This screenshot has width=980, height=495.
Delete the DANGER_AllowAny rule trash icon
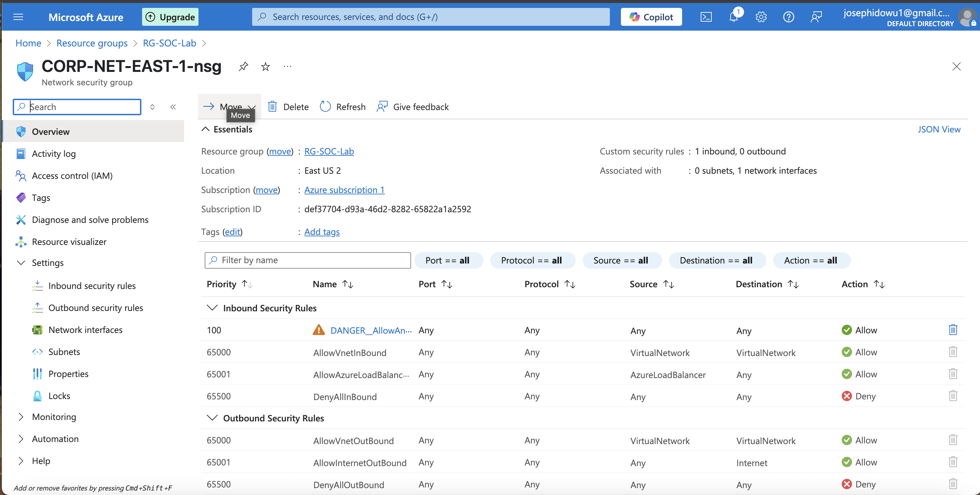(952, 330)
